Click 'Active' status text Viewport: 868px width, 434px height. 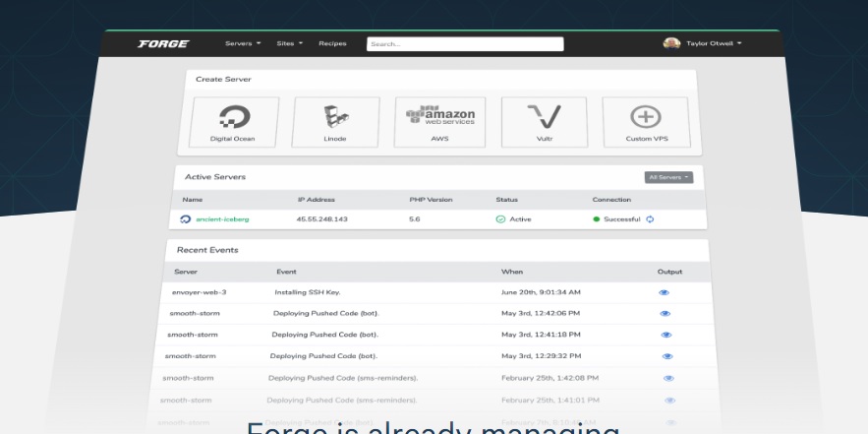(520, 218)
